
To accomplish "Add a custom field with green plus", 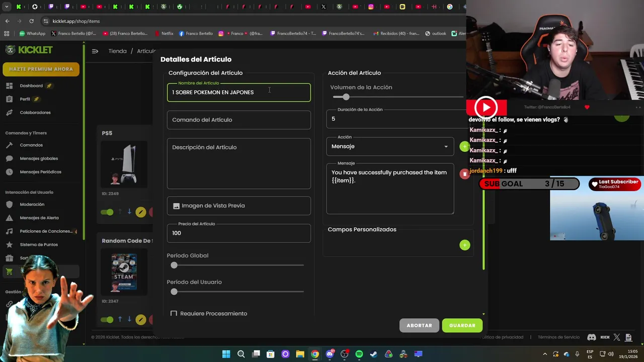I will [x=464, y=245].
